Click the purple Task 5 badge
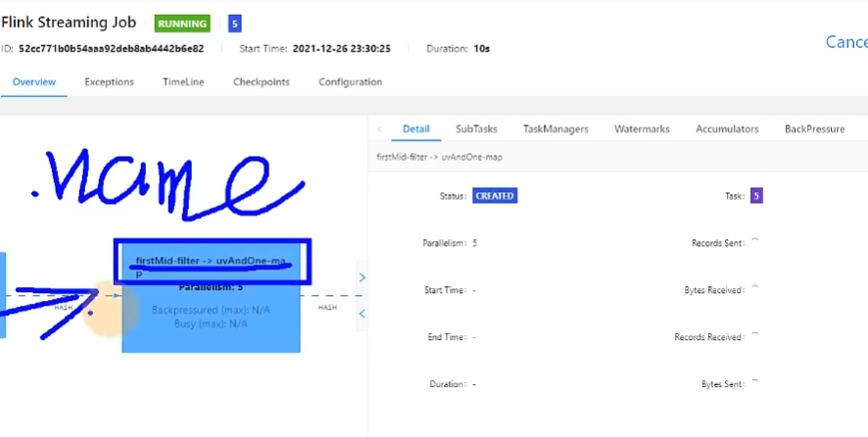This screenshot has width=868, height=437. 756,196
